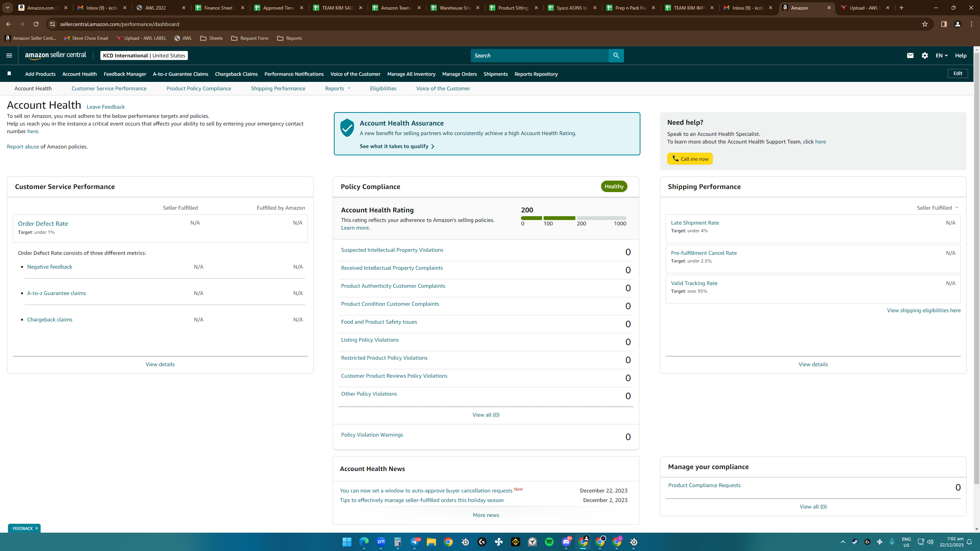980x551 pixels.
Task: Open a new browser tab
Action: [901, 8]
